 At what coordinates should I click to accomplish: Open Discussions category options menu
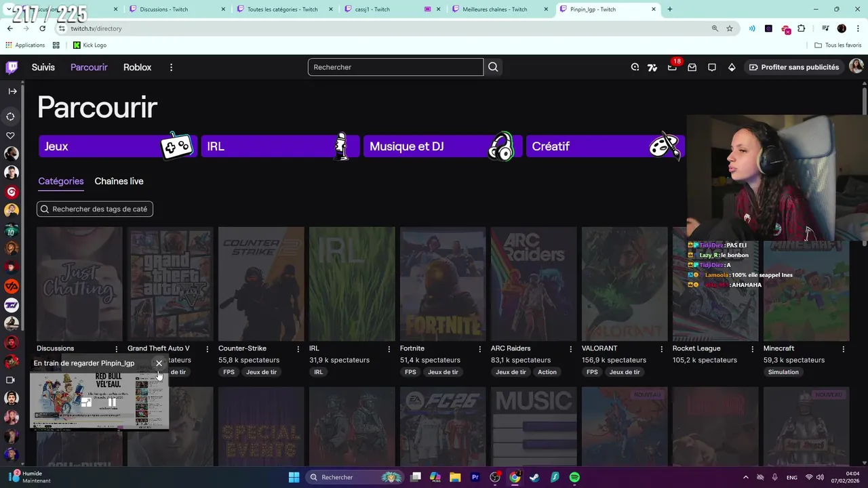[116, 349]
